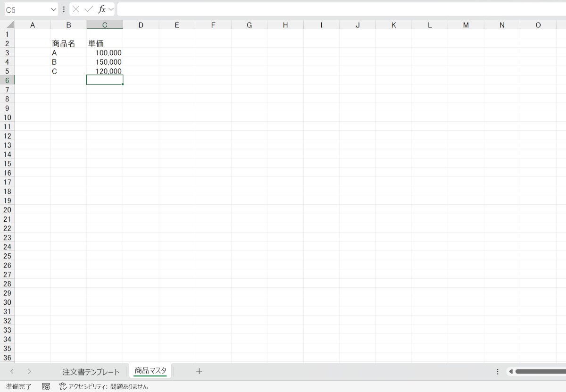Click the Insert Function fx icon
The width and height of the screenshot is (566, 392).
(101, 9)
